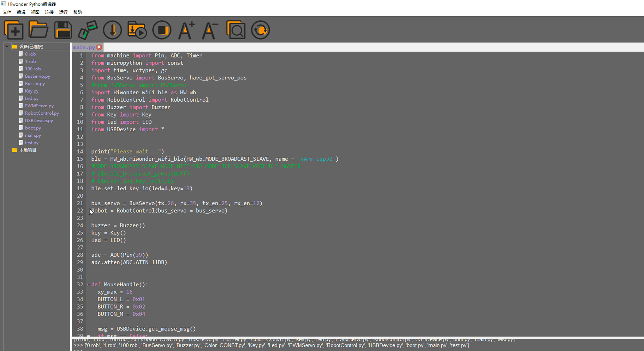The width and height of the screenshot is (644, 351).
Task: Click on commented PWMServo import line
Action: [x=139, y=85]
